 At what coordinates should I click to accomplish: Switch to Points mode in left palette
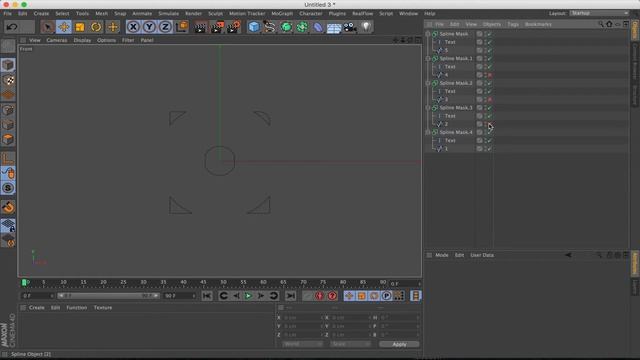8,110
